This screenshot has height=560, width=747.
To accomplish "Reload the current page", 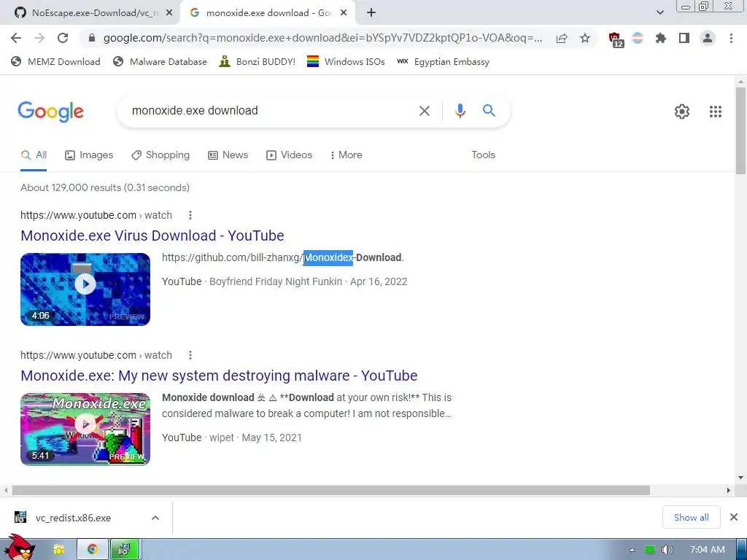I will coord(63,38).
